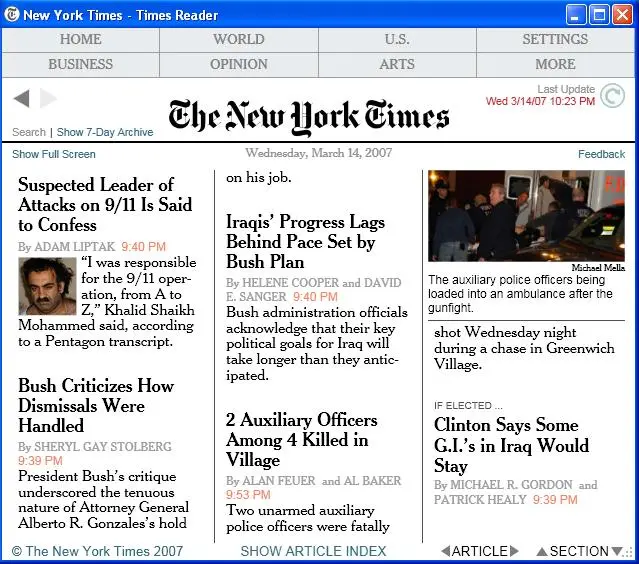Screen dimensions: 639x564
Task: Click the "I was responsible" Mohammed quote summary
Action: 107,302
